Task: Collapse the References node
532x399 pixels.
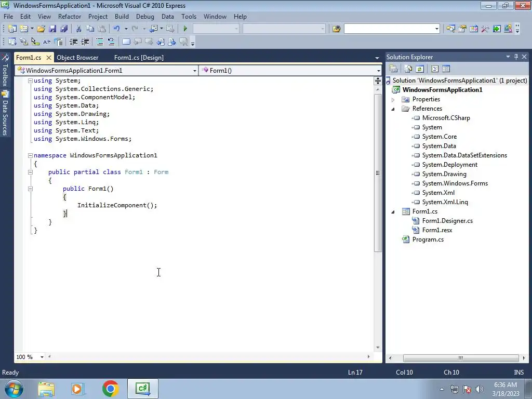Action: tap(393, 109)
